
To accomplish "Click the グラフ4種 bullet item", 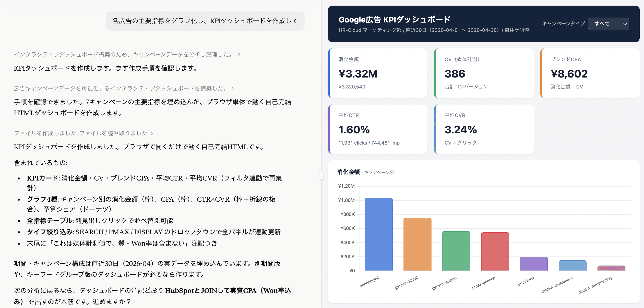I will click(x=151, y=204).
